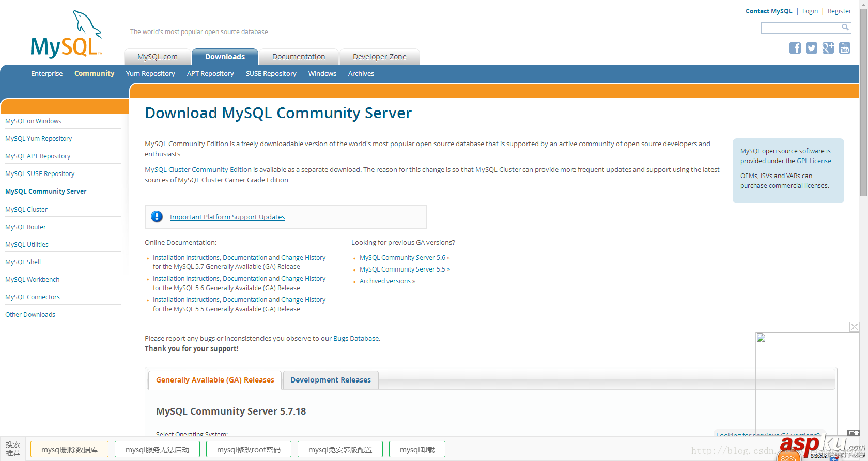The height and width of the screenshot is (461, 868).
Task: Open MySQL Router sidebar link
Action: pos(25,227)
